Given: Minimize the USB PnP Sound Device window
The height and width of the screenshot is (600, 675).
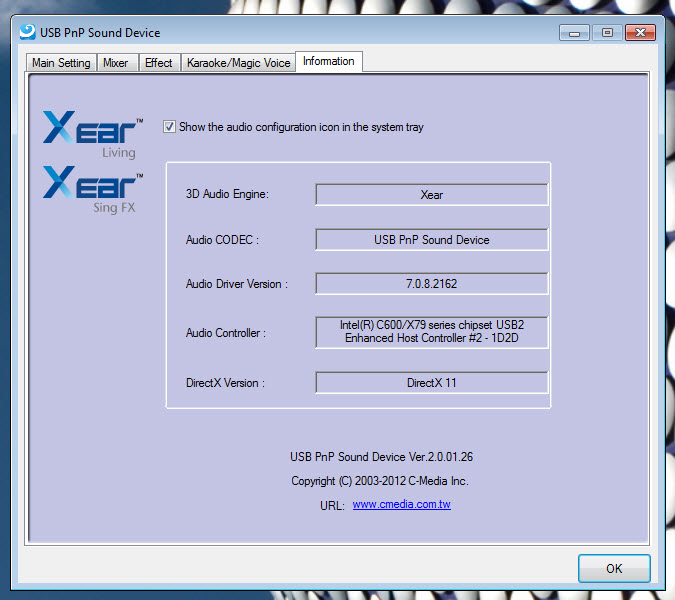Looking at the screenshot, I should coord(574,33).
